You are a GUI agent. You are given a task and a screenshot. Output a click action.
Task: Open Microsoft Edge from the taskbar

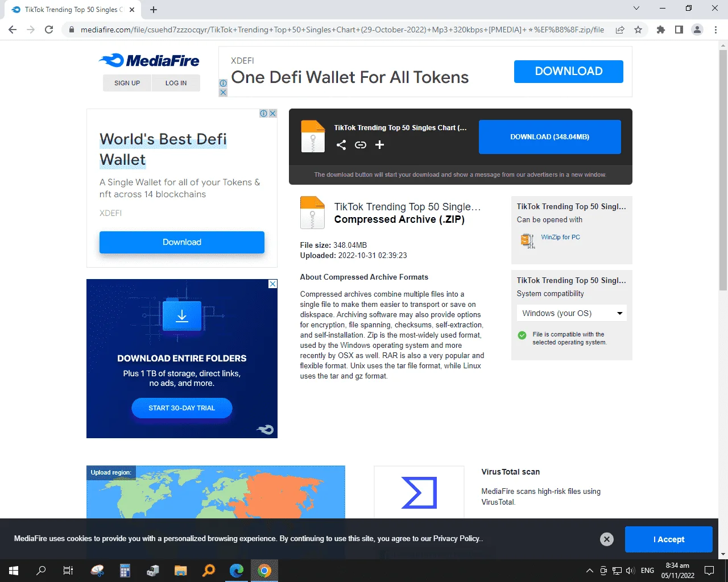pos(237,571)
